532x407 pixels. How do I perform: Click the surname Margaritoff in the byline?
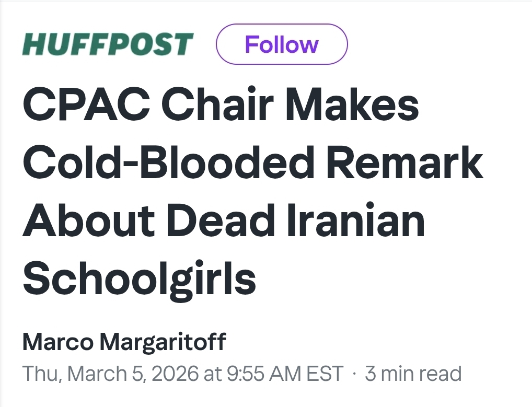point(163,342)
